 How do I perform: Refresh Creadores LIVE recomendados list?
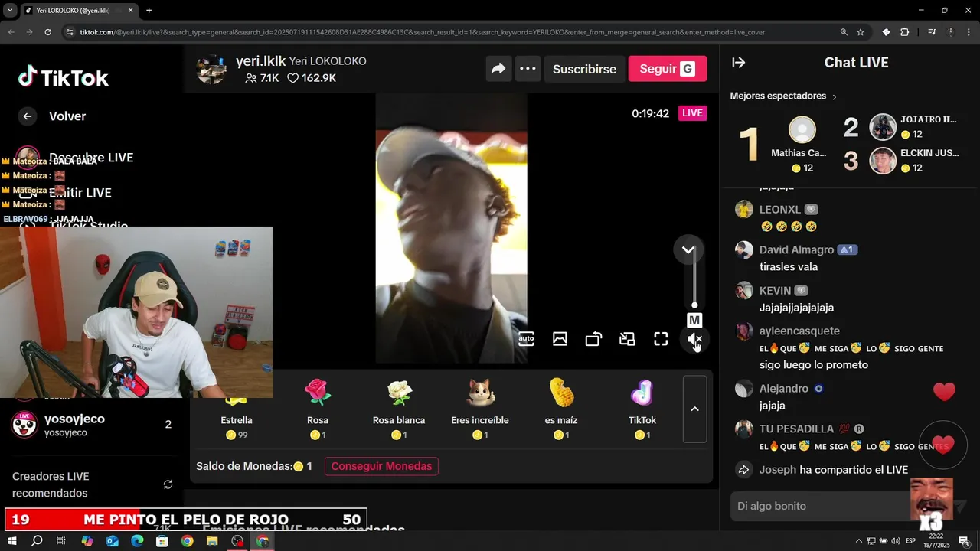(168, 484)
